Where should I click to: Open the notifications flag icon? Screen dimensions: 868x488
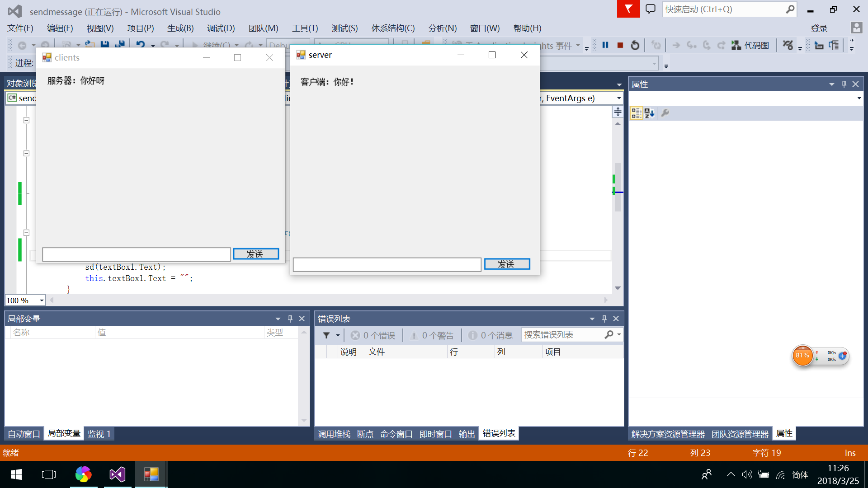628,9
